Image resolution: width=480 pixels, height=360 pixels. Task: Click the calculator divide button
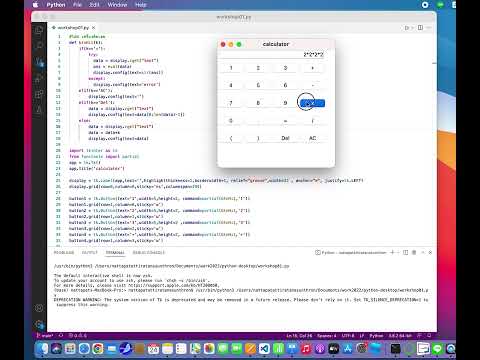click(x=312, y=121)
